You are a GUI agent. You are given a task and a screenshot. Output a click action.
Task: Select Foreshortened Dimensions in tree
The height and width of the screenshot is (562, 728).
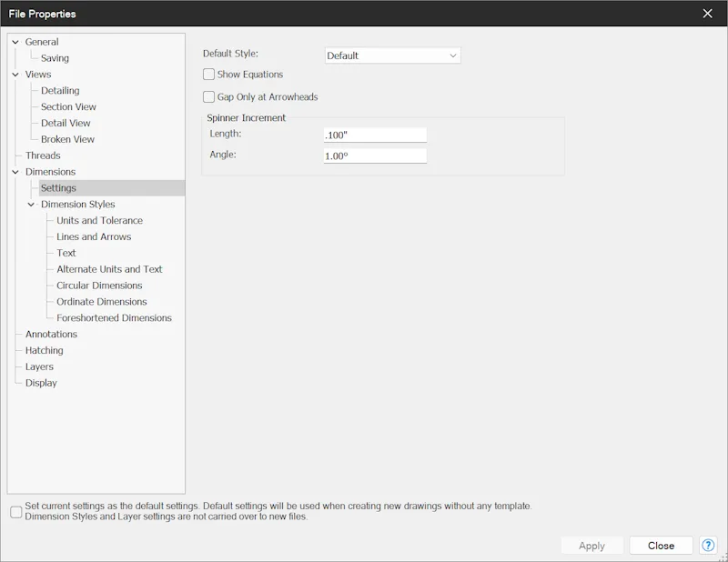pyautogui.click(x=115, y=318)
